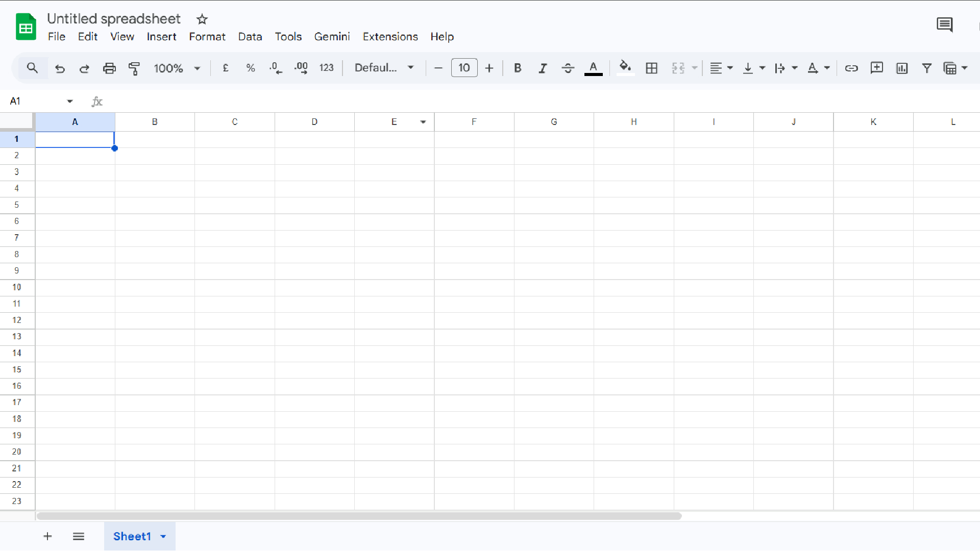Click the search icon in toolbar

pyautogui.click(x=32, y=68)
